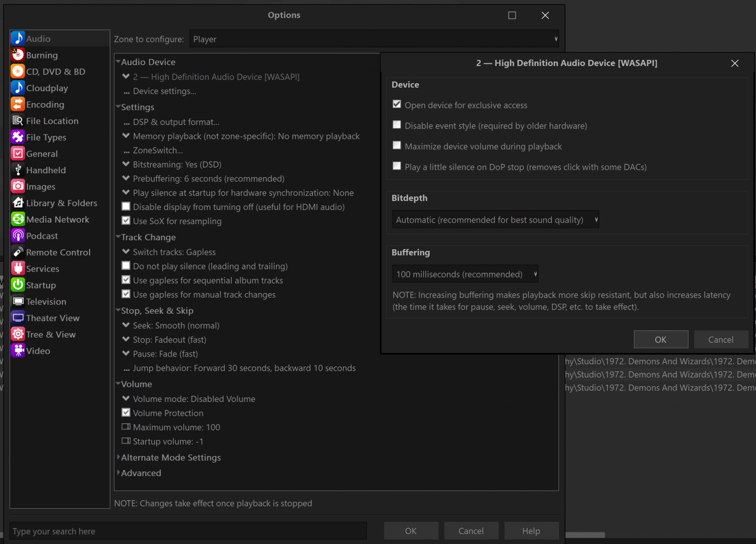Click OK in WASAPI device dialog
The image size is (756, 544).
pyautogui.click(x=661, y=339)
